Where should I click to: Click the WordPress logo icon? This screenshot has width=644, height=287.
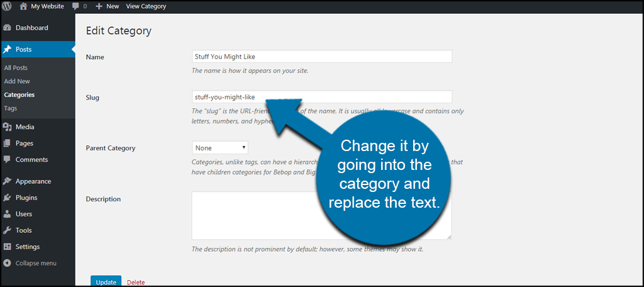click(x=7, y=6)
